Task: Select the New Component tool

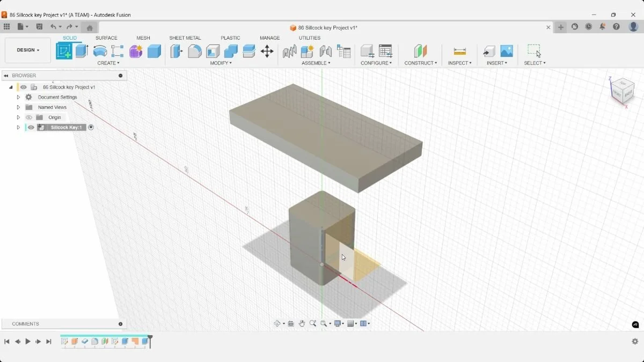Action: point(308,51)
